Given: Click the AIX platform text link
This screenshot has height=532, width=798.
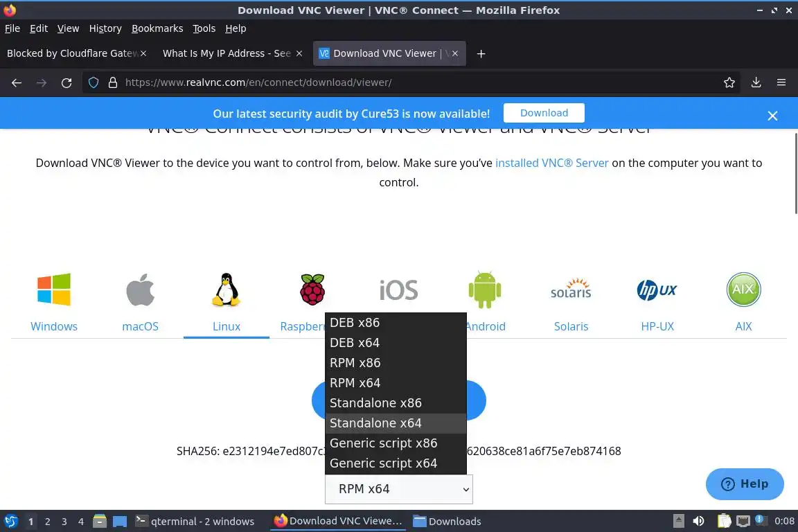Looking at the screenshot, I should [x=743, y=326].
